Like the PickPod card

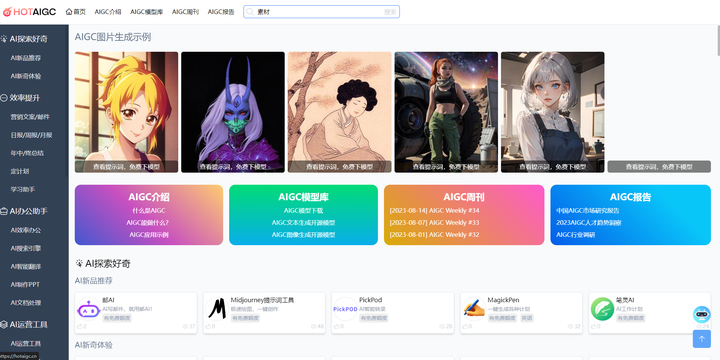[x=337, y=326]
